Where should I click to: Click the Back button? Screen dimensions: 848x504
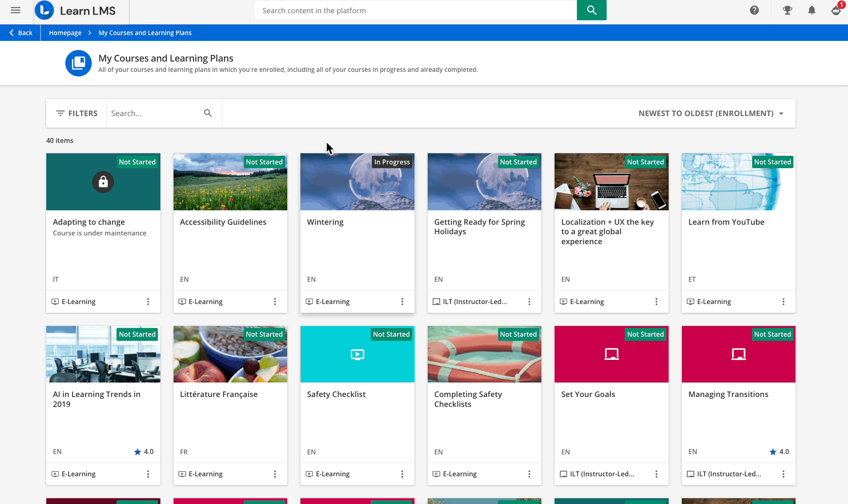pos(20,33)
